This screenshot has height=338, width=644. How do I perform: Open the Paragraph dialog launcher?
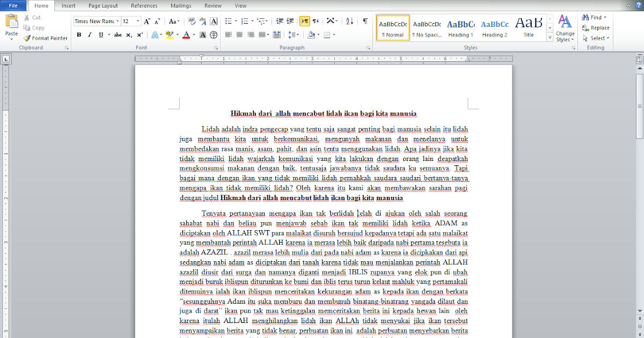coord(368,48)
